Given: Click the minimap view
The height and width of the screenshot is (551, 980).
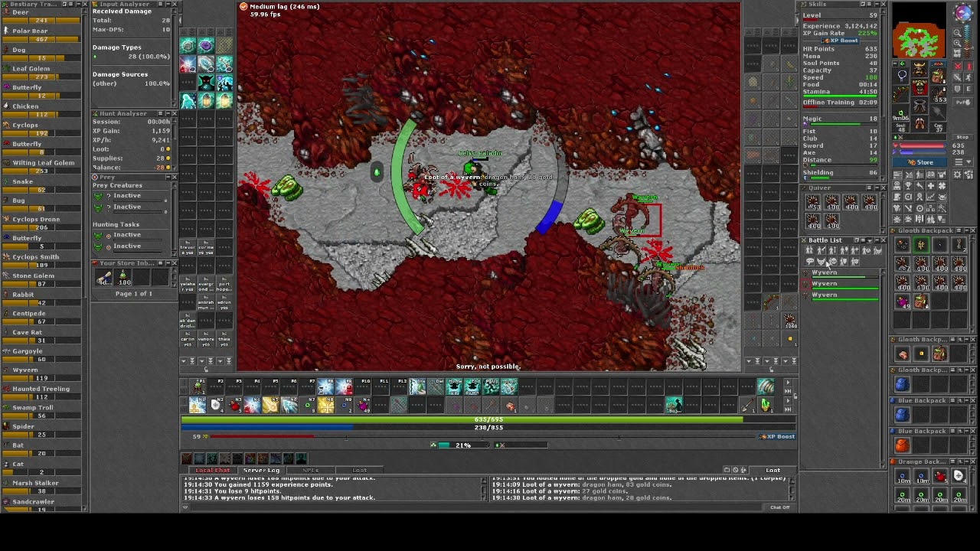Looking at the screenshot, I should (920, 31).
